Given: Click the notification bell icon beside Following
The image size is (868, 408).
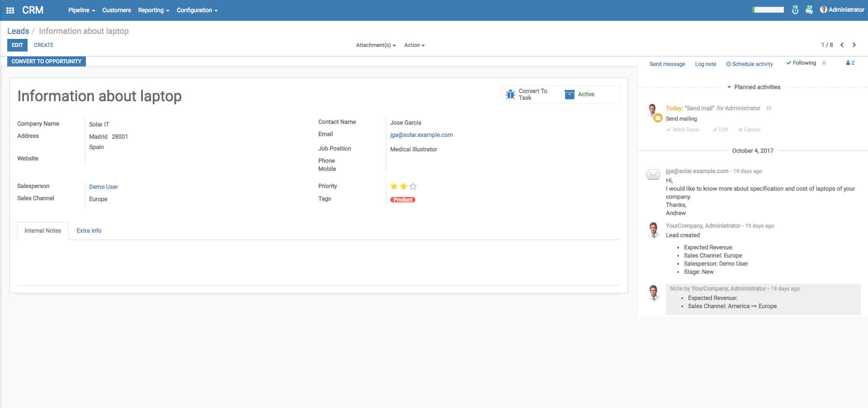Looking at the screenshot, I should (x=824, y=63).
